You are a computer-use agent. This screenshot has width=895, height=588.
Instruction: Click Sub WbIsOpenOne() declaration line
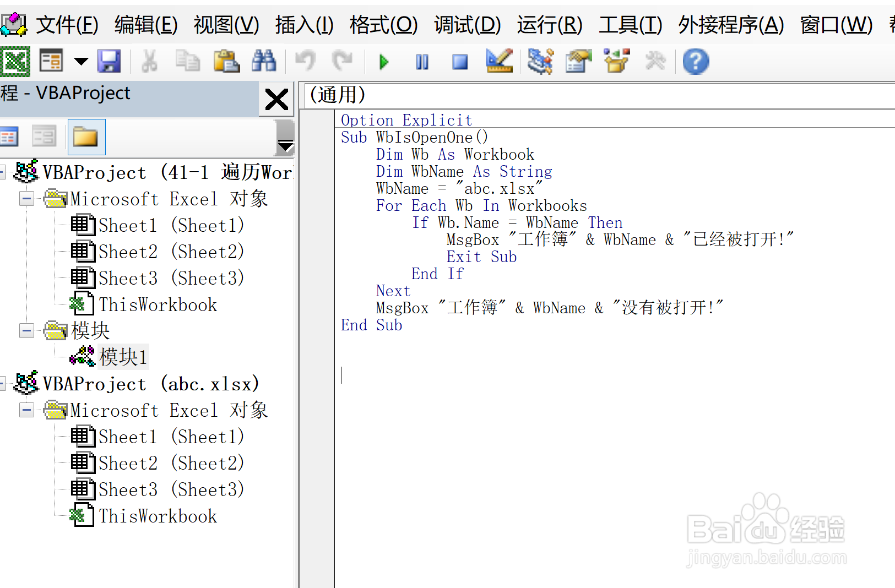[x=414, y=137]
